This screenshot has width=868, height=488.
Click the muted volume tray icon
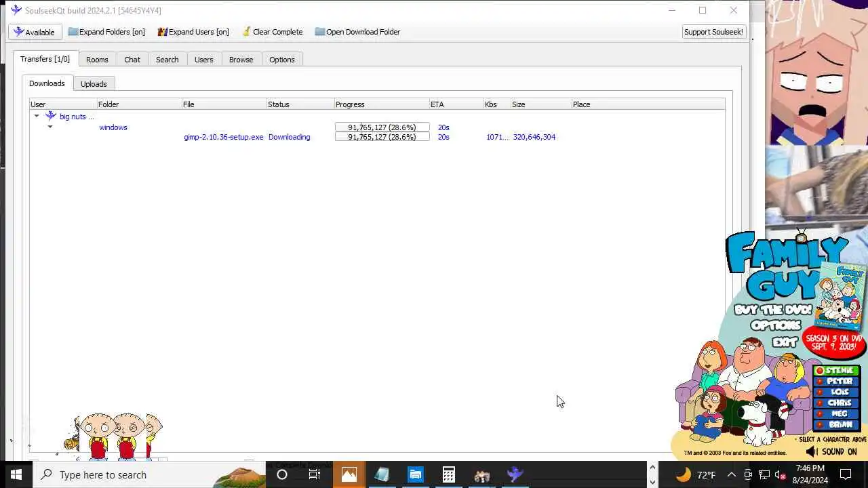781,474
